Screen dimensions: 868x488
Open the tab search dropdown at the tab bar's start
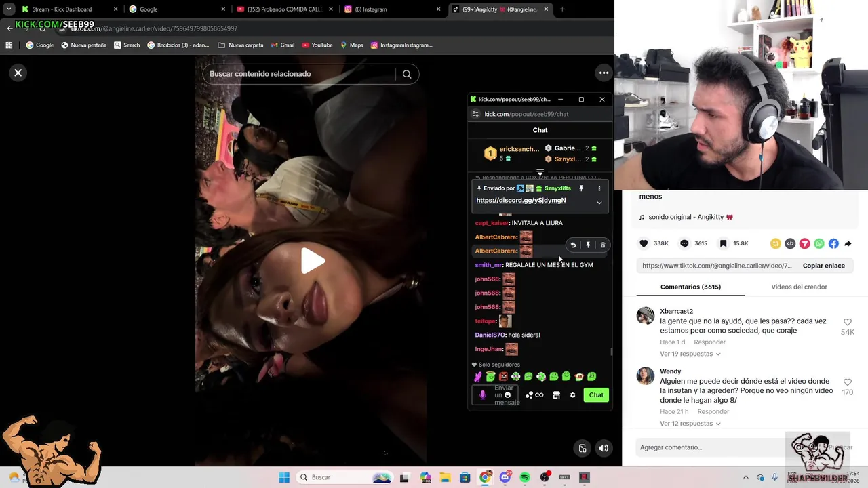[x=8, y=9]
